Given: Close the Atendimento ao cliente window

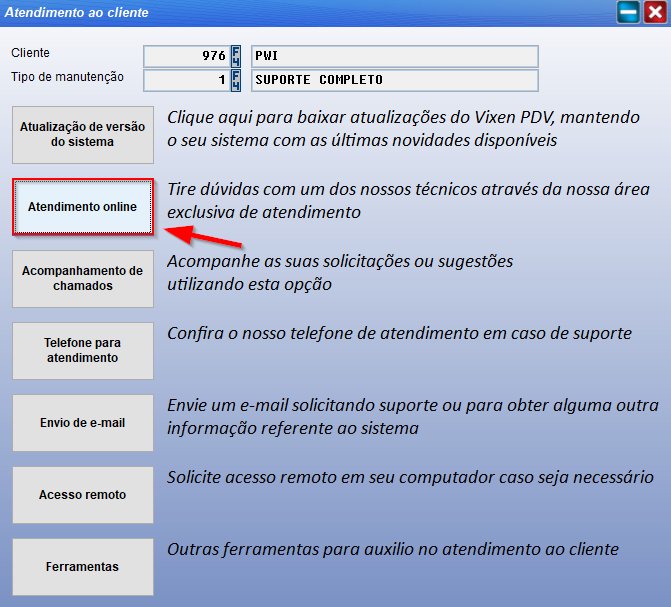Looking at the screenshot, I should (x=654, y=13).
